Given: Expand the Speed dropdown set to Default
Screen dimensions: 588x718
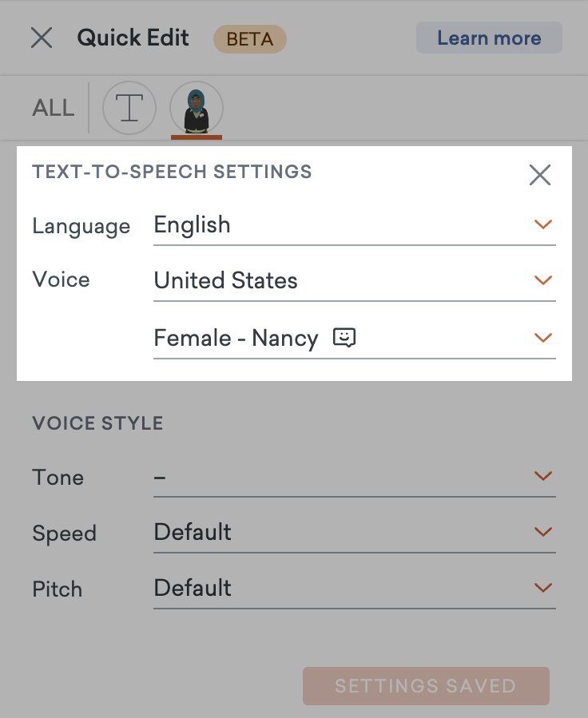Looking at the screenshot, I should (x=355, y=533).
